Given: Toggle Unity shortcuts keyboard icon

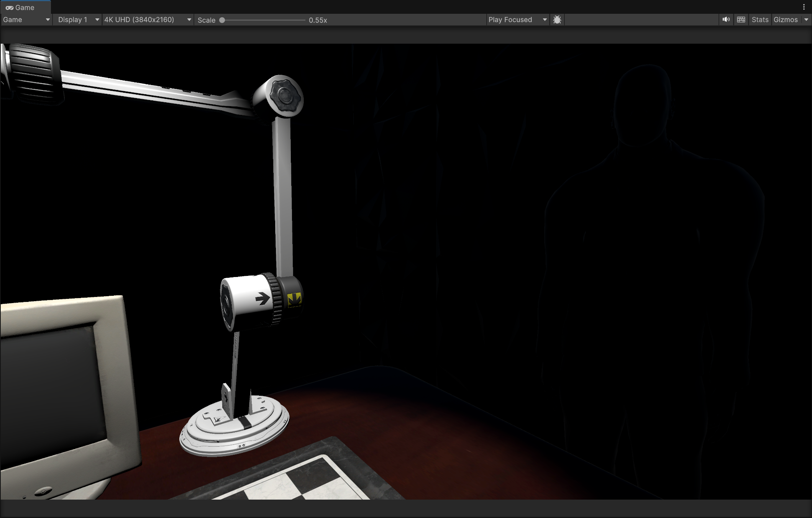Looking at the screenshot, I should pyautogui.click(x=741, y=20).
